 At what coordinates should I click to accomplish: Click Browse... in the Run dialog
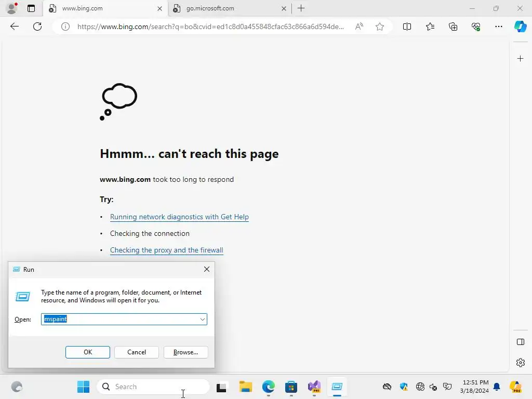point(185,352)
